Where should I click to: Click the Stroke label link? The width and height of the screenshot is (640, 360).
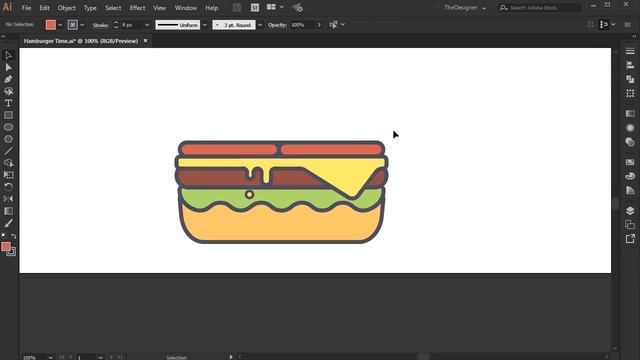coord(100,25)
